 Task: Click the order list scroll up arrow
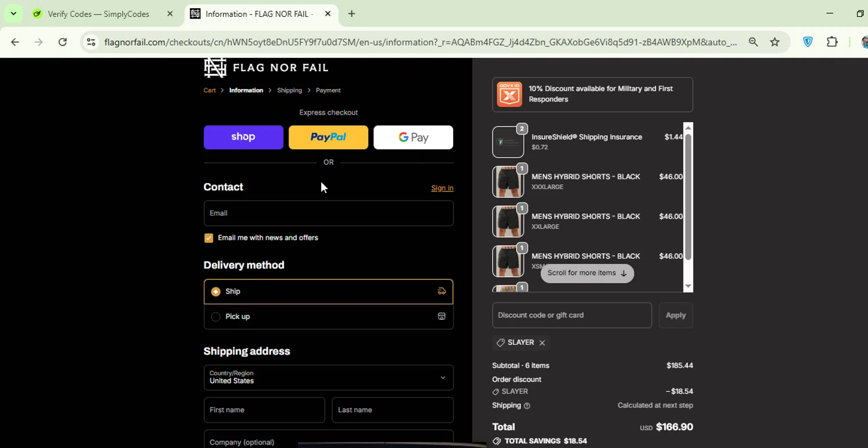click(x=688, y=128)
